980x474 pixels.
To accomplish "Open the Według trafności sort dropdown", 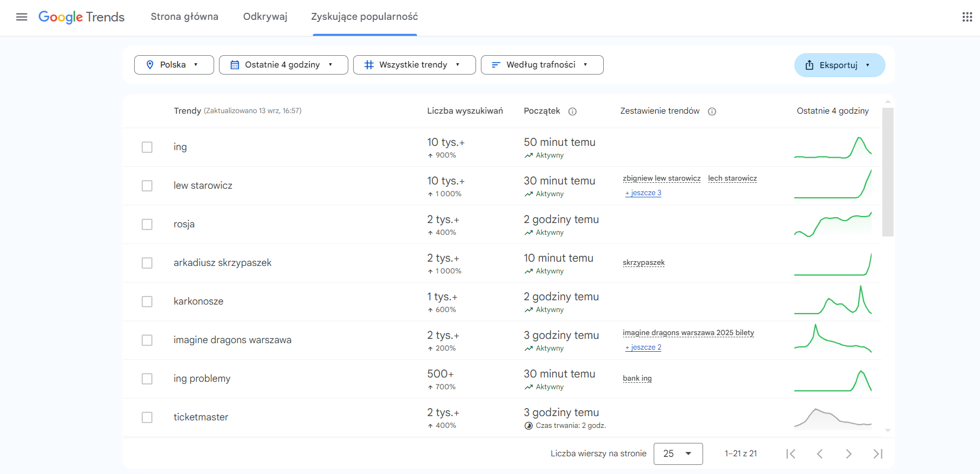I will [542, 65].
